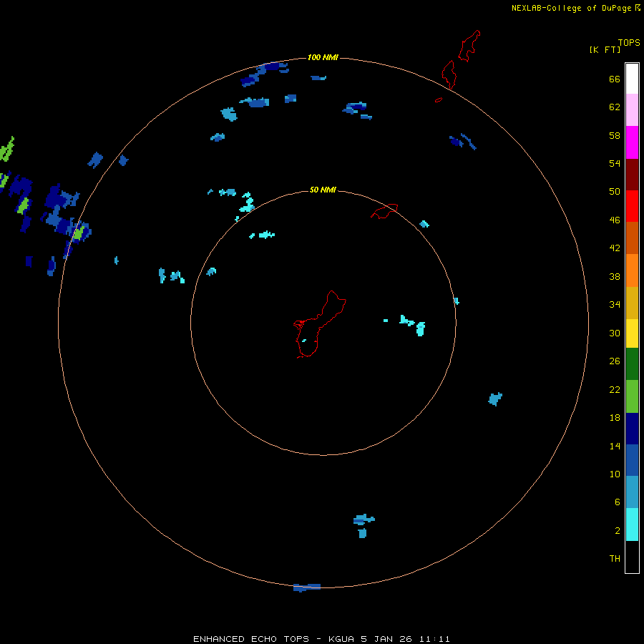Click the "100 NMI" range ring label
Viewport: 644px width, 644px height.
pyautogui.click(x=323, y=57)
